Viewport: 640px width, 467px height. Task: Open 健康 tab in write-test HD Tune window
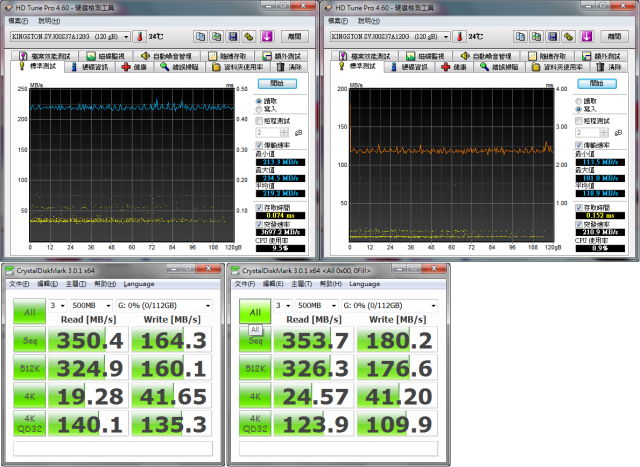click(454, 67)
